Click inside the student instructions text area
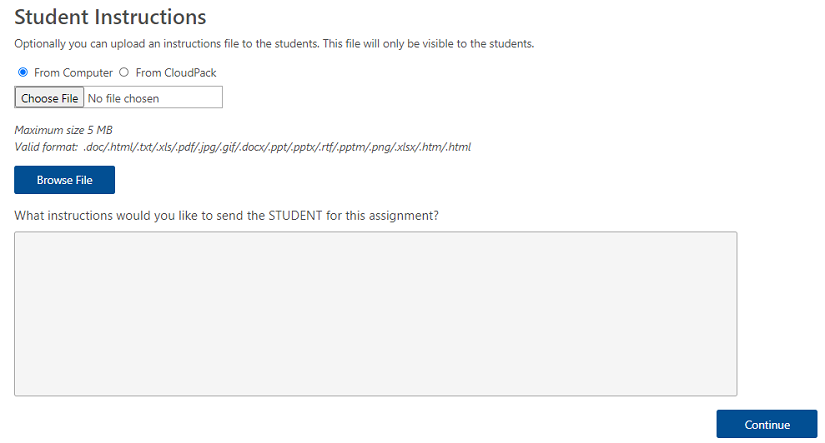The height and width of the screenshot is (443, 825). click(375, 313)
